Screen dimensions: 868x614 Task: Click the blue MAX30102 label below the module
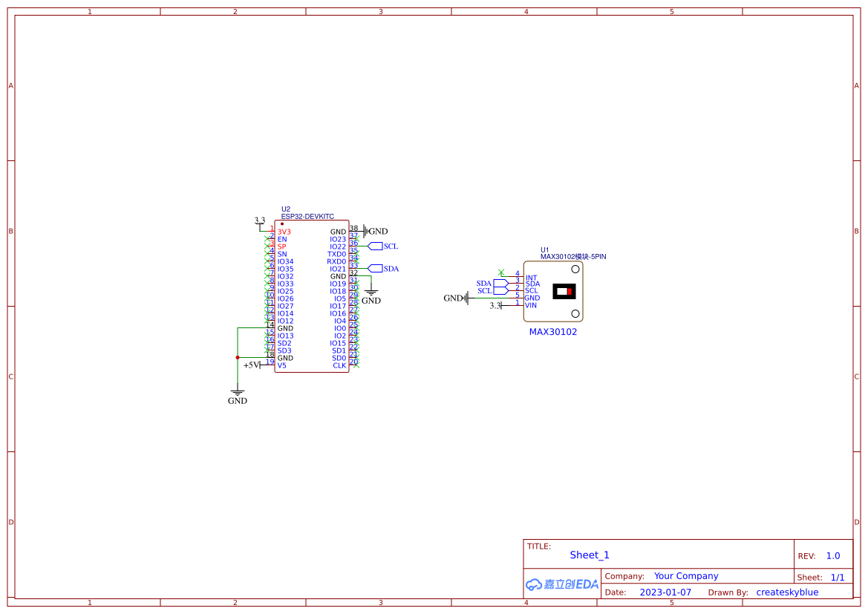point(553,332)
